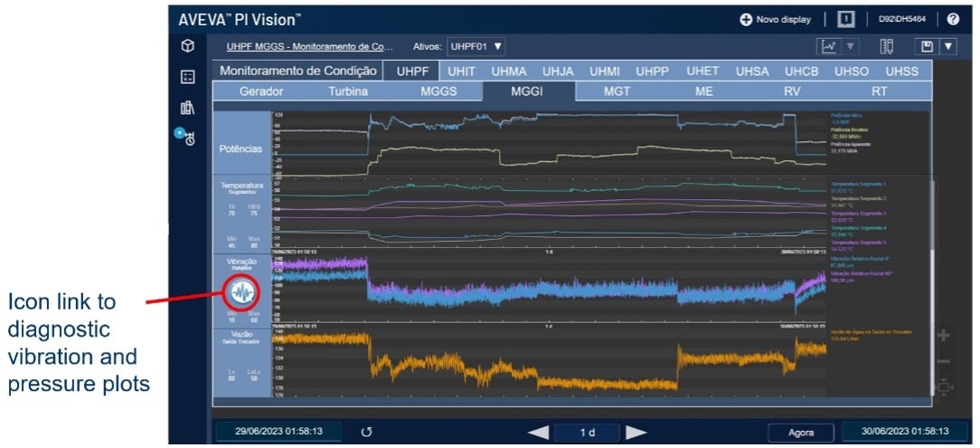Screen dimensions: 980x448
Task: Open the calculations panel icon in sidebar
Action: 188,77
